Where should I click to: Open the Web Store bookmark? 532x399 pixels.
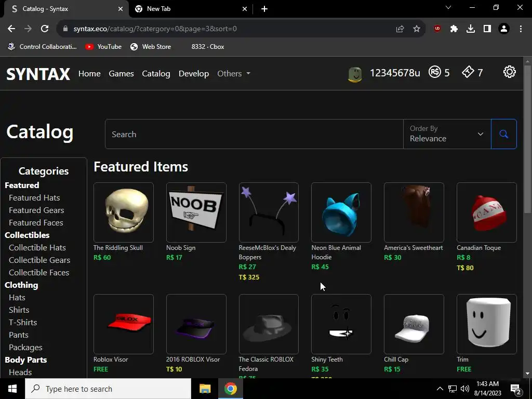coord(151,47)
